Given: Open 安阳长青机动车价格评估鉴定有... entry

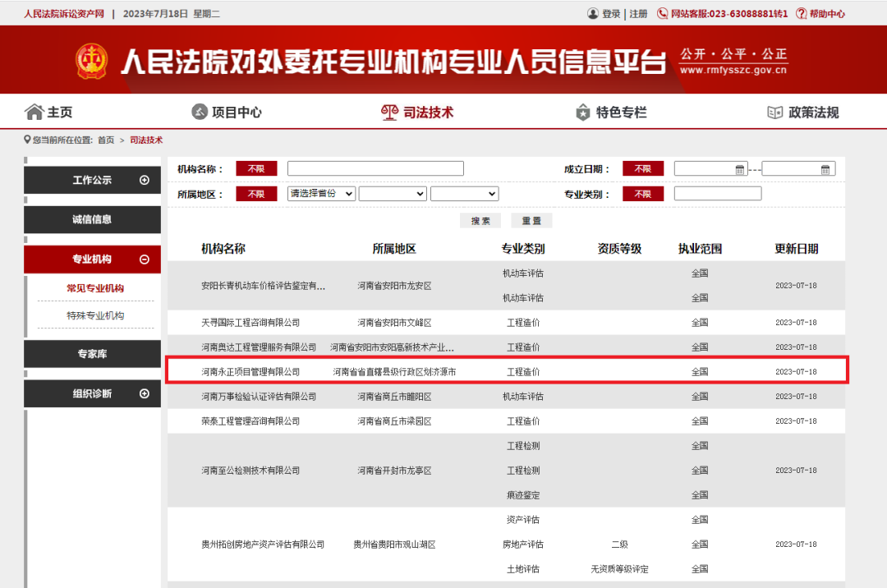Looking at the screenshot, I should click(x=263, y=286).
